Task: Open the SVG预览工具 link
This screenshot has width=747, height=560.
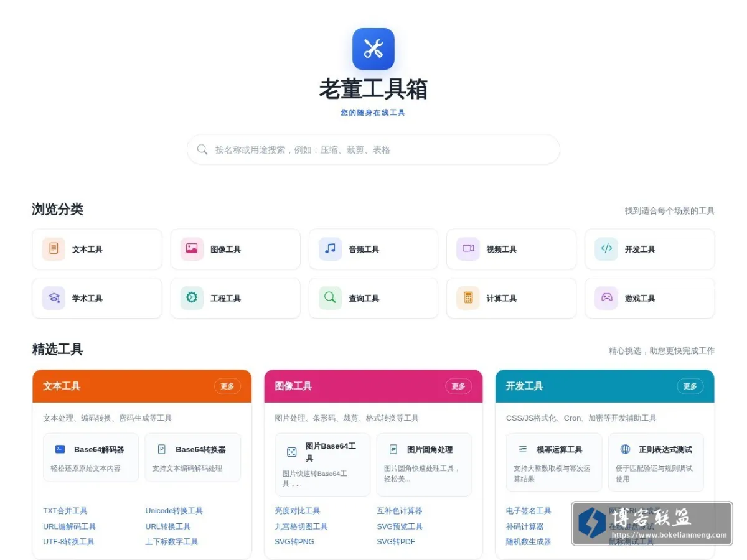Action: tap(400, 526)
